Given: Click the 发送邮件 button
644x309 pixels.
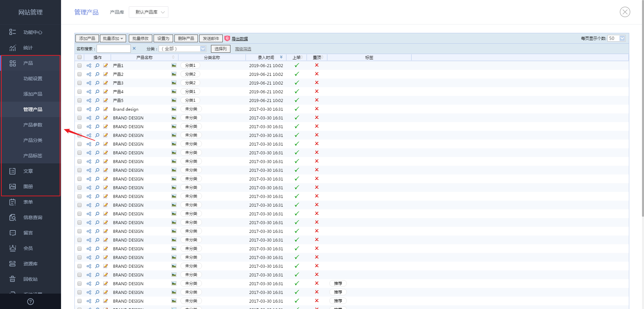Looking at the screenshot, I should 211,39.
